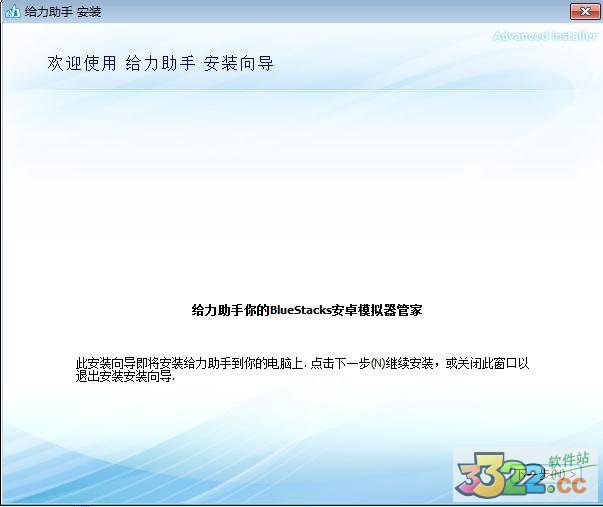Click the title bar text 给力助手 安装
The image size is (603, 507).
point(63,12)
